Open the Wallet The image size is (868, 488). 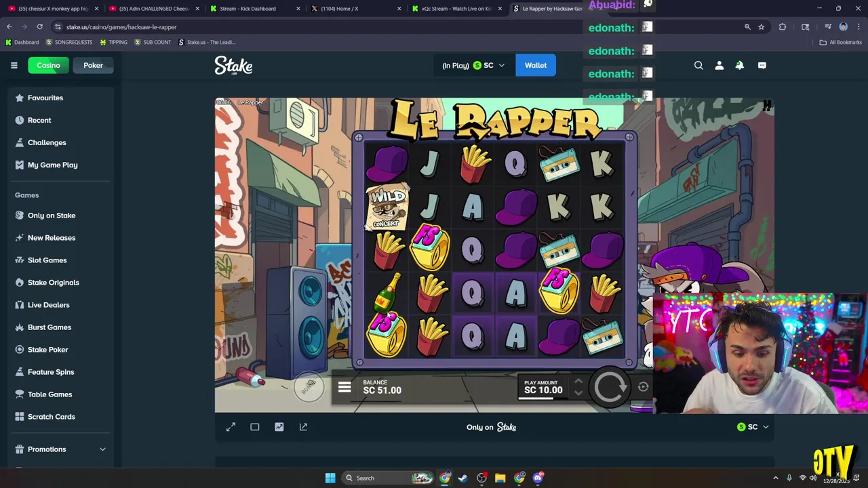pos(536,65)
